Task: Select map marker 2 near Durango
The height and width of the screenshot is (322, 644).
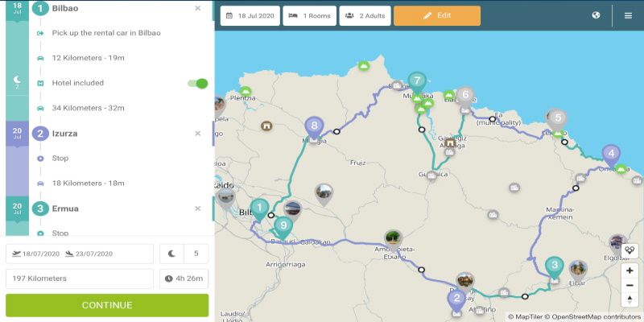Action: point(456,301)
